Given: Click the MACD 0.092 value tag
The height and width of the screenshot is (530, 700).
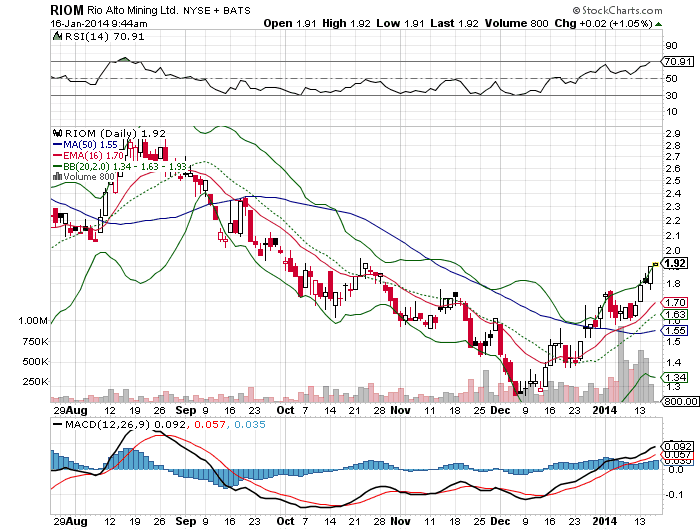Looking at the screenshot, I should 678,447.
